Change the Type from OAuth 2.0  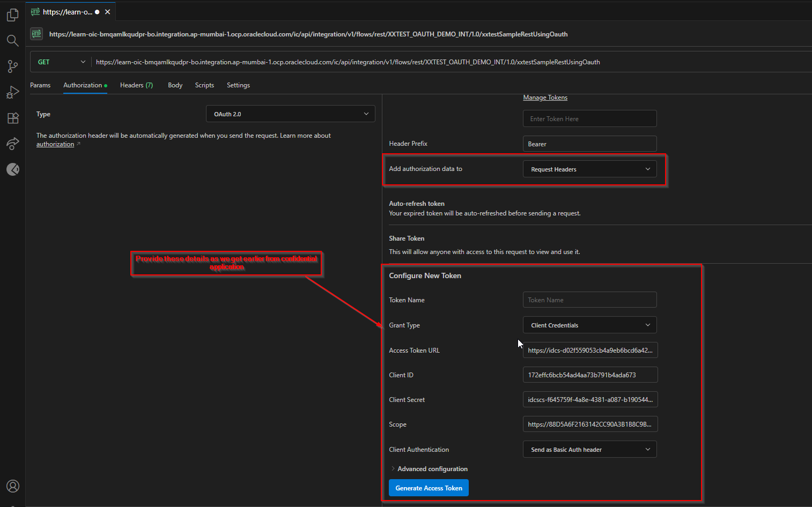click(x=290, y=114)
